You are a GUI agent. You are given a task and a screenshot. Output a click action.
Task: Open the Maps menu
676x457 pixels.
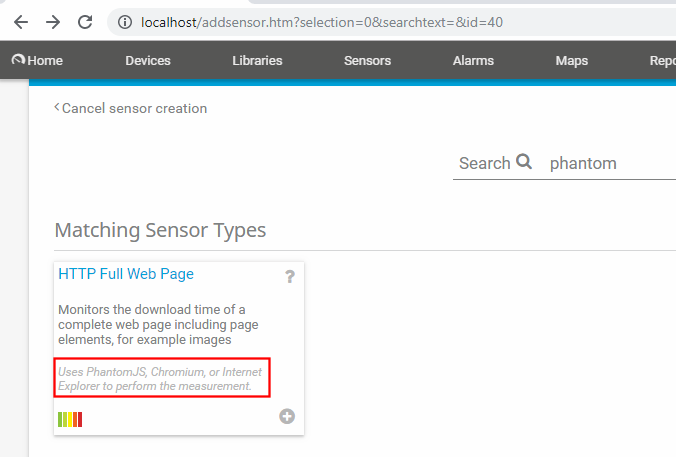[x=571, y=61]
